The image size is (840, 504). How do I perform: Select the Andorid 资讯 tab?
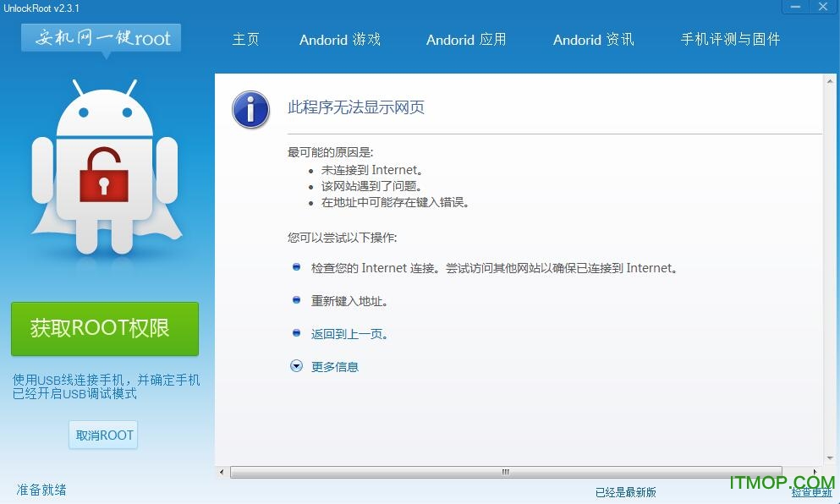pos(593,40)
